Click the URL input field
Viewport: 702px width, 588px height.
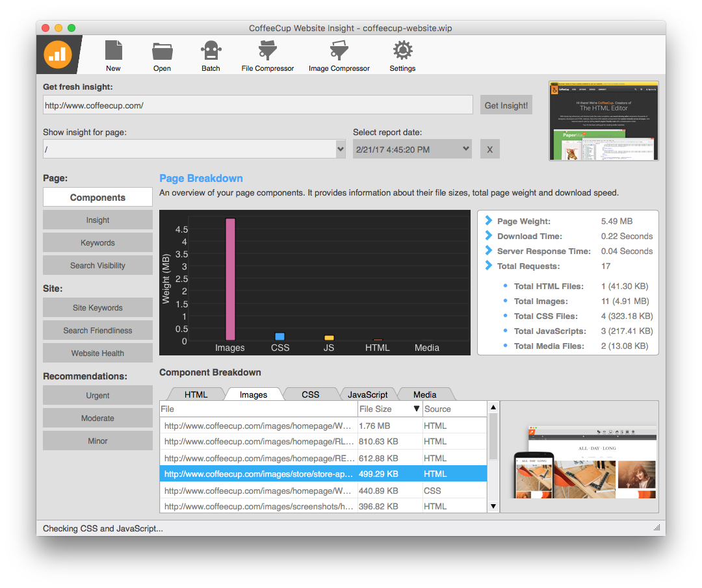coord(258,105)
